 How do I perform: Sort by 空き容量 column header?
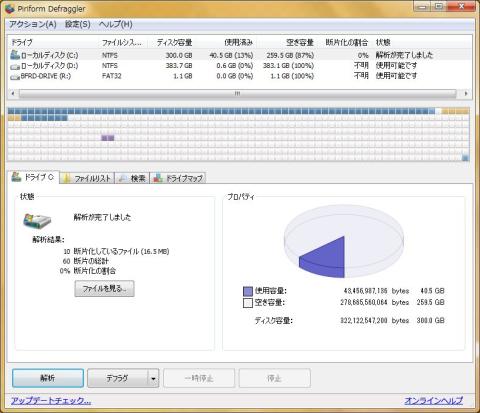(x=300, y=42)
